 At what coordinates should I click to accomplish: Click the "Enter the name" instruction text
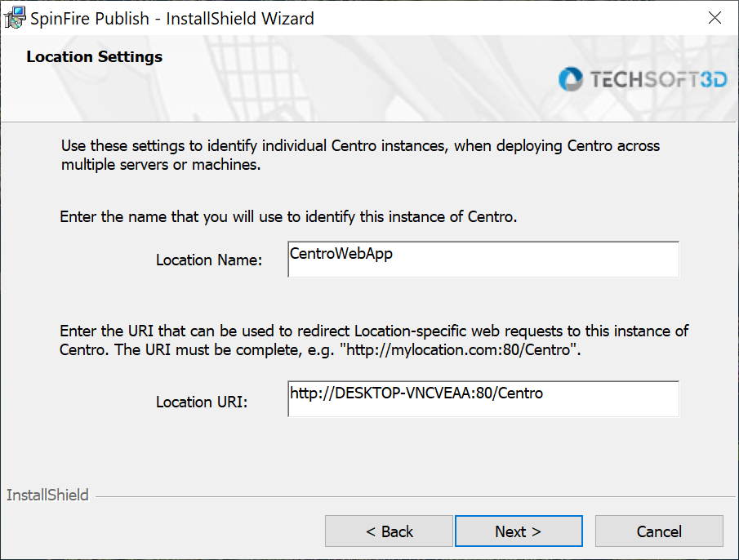point(289,217)
